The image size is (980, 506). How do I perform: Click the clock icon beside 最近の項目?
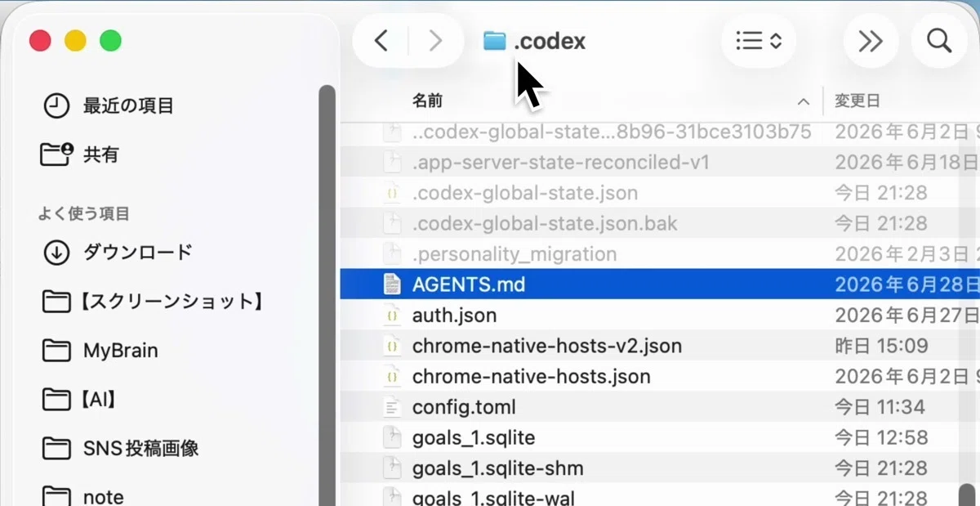[x=56, y=105]
